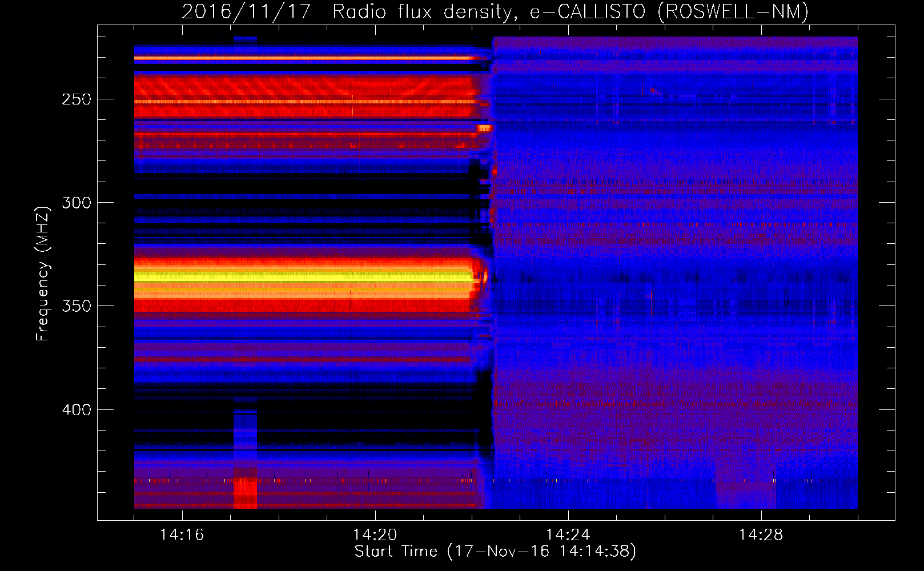Click the 14:24 time tick label
Viewport: 924px width, 571px height.
[568, 535]
